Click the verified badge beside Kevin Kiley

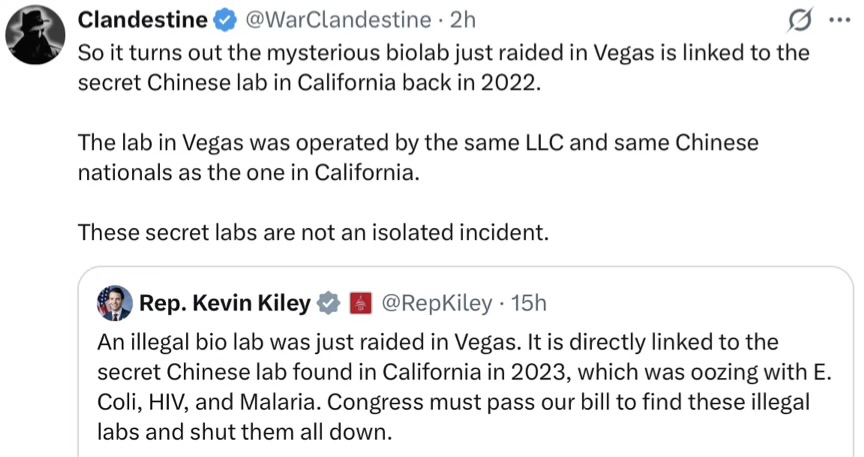(329, 303)
